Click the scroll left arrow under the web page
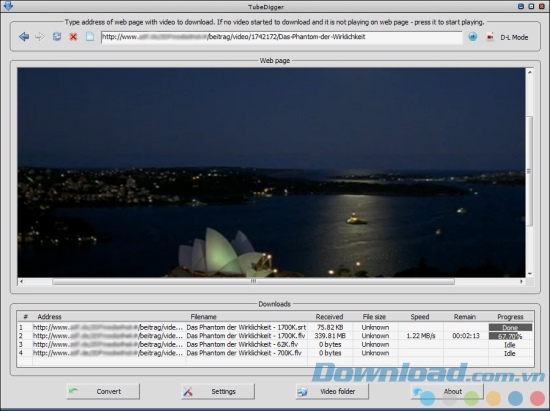 21,282
